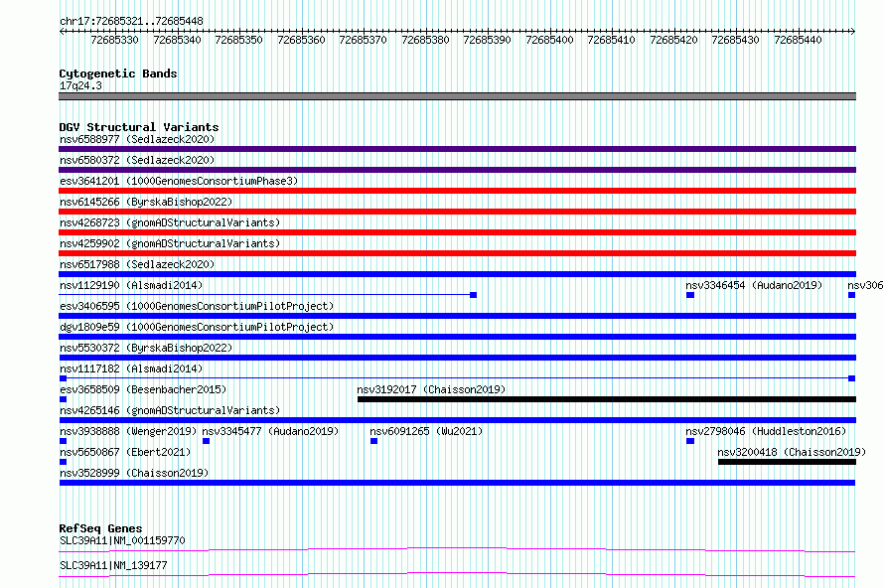Click the purple bar under nsv6588977
Screen dimensions: 884x588
point(457,149)
